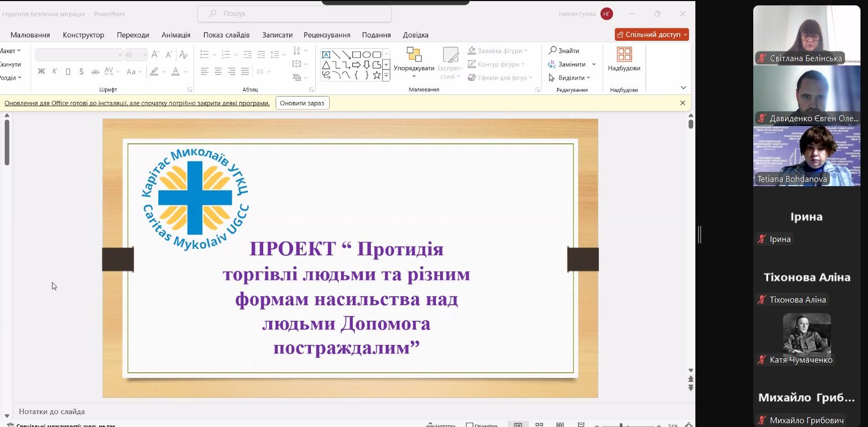Pick the scribble freeform shape
The width and height of the screenshot is (868, 427).
pos(325,75)
